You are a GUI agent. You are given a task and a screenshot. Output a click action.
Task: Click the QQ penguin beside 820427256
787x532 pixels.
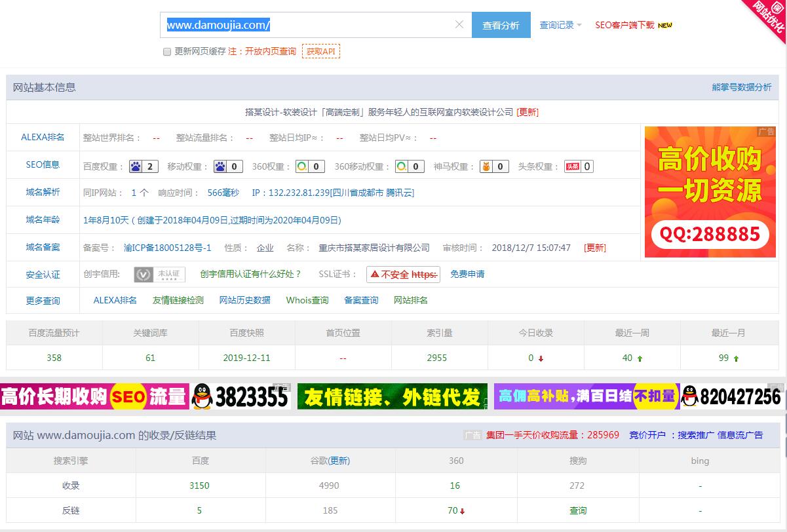point(690,396)
